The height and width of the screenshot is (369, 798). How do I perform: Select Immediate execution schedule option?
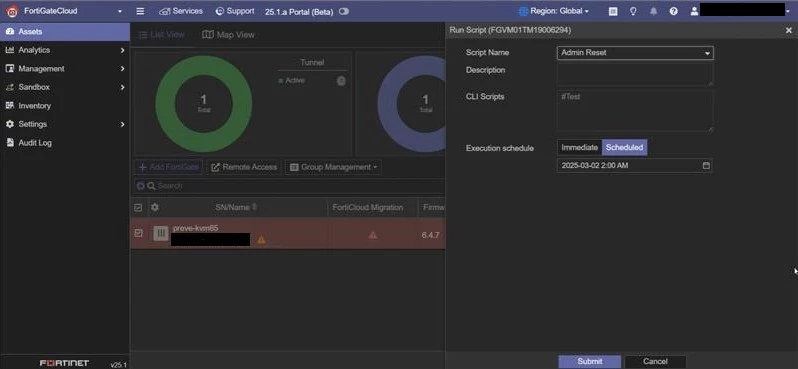579,148
